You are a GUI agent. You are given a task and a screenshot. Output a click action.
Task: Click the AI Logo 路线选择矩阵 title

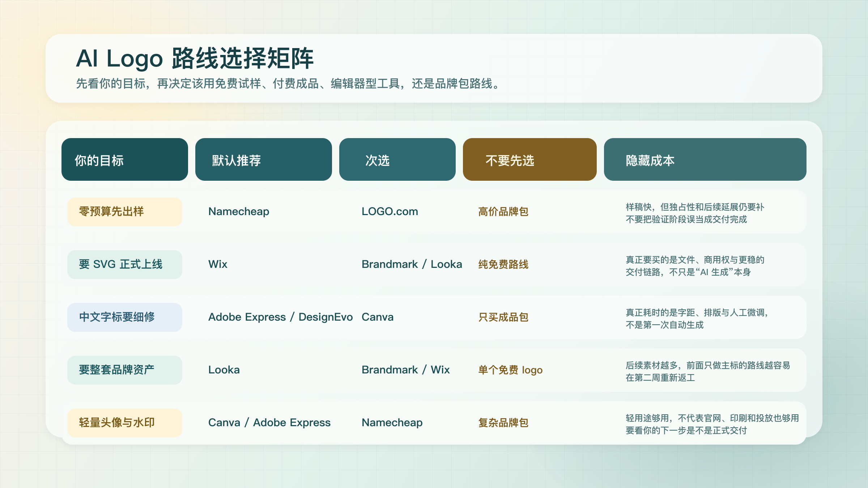pos(195,58)
